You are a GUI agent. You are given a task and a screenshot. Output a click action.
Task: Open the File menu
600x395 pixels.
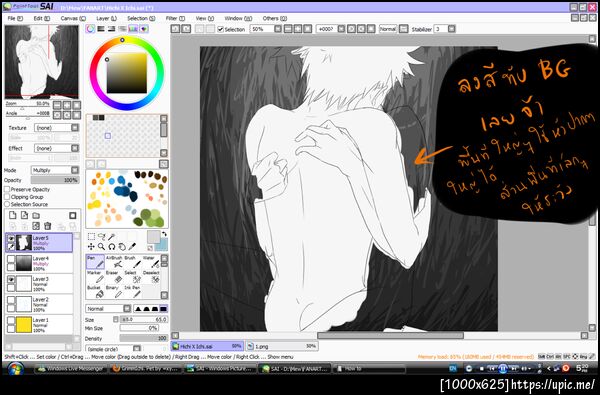pyautogui.click(x=15, y=18)
